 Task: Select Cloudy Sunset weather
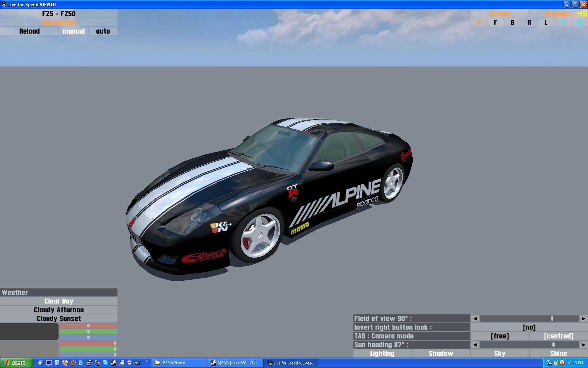tap(59, 319)
